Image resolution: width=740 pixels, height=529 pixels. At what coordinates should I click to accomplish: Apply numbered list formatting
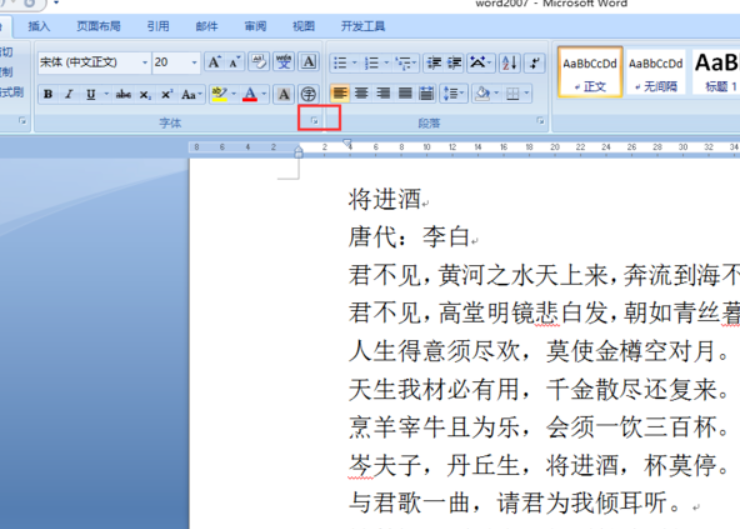tap(372, 63)
